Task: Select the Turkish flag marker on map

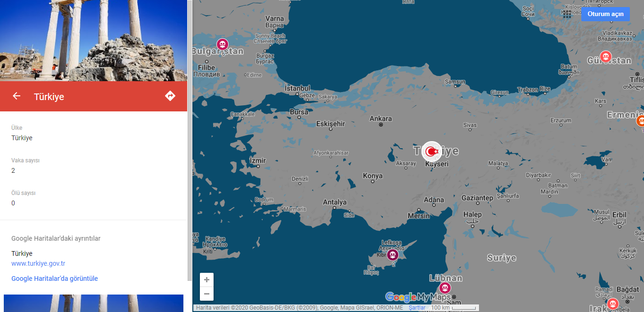Action: pos(431,152)
